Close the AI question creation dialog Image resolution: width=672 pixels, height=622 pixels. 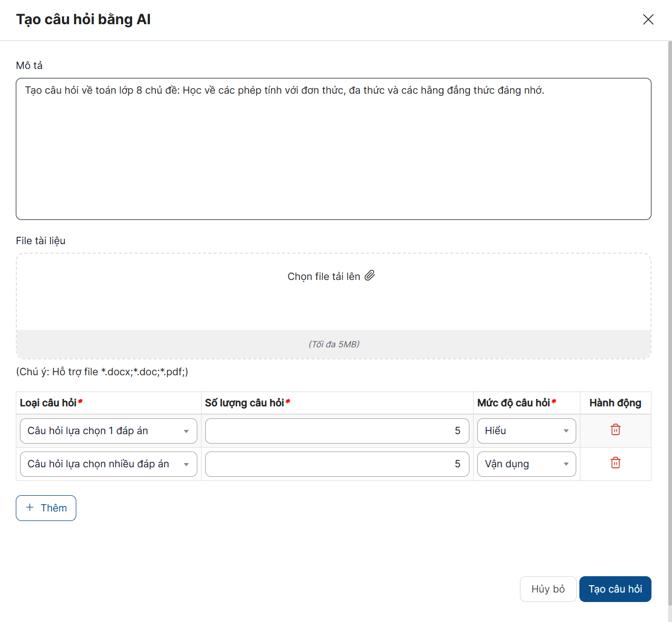click(x=648, y=19)
